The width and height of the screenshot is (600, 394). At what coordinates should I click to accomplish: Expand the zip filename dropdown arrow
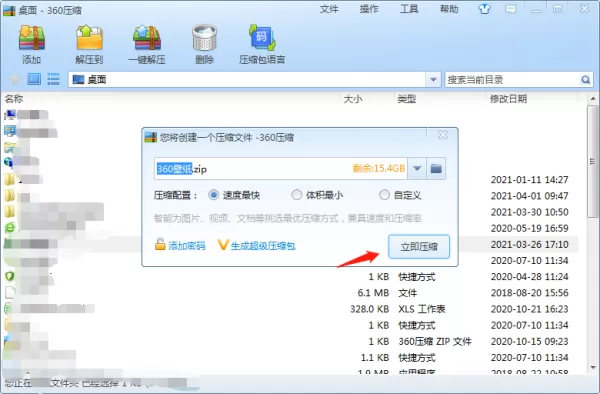(x=417, y=168)
